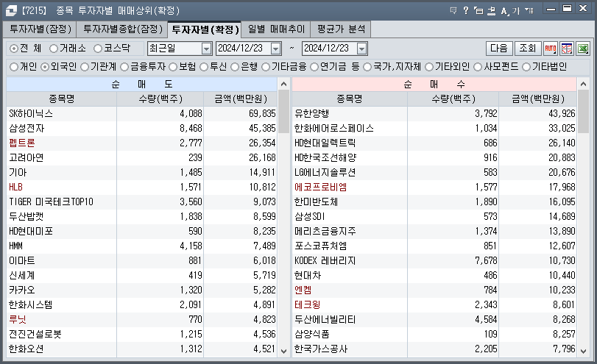
Task: Select 외국인 investor radio button
Action: click(45, 67)
